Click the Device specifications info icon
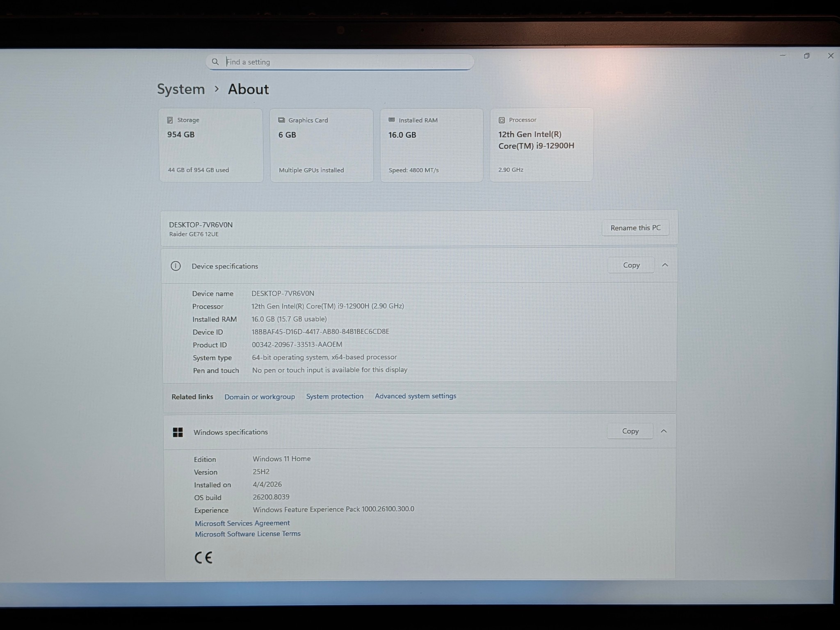The width and height of the screenshot is (840, 630). tap(176, 266)
